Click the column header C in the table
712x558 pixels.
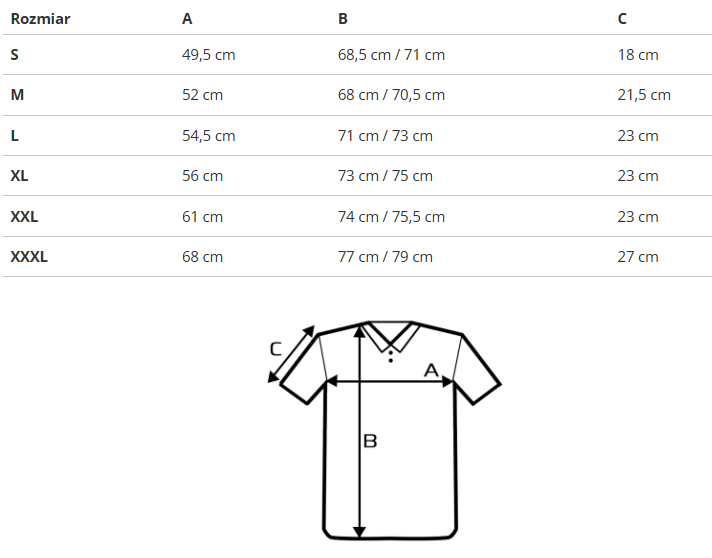click(x=623, y=19)
